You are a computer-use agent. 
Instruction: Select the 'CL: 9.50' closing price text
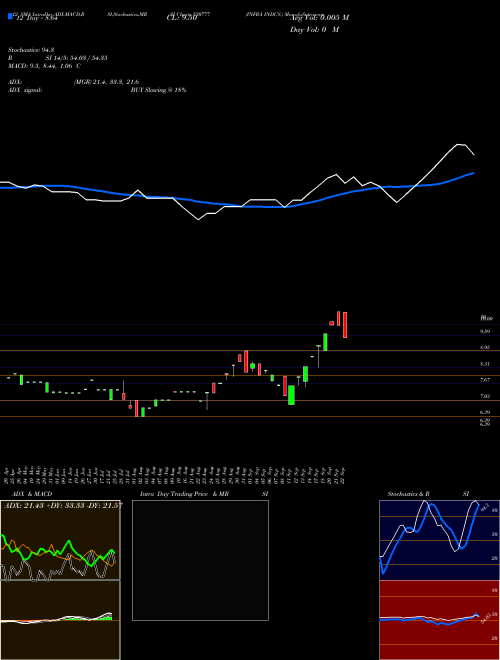click(x=182, y=18)
